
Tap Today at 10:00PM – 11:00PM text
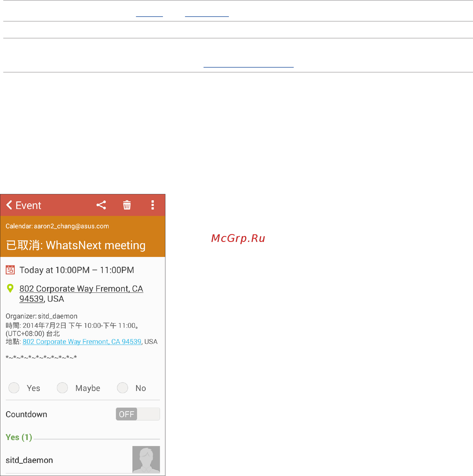(77, 270)
